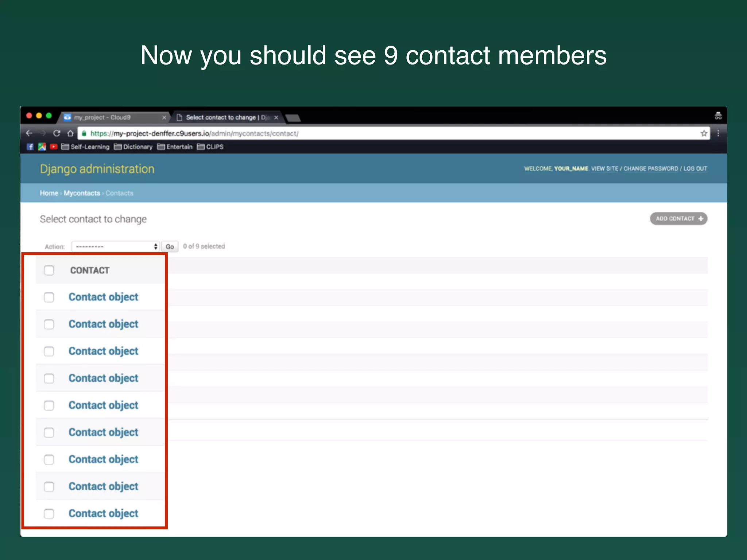Click the LOG OUT link
The width and height of the screenshot is (747, 560).
[695, 168]
